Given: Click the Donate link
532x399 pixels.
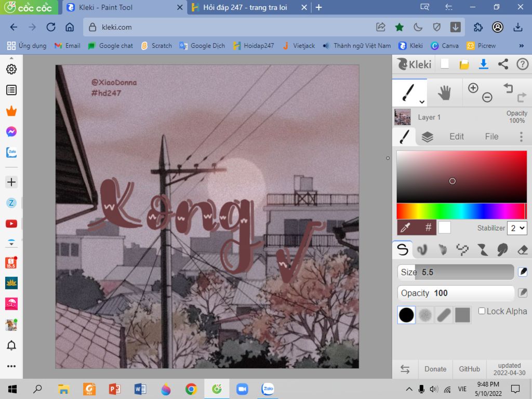Looking at the screenshot, I should [x=435, y=369].
